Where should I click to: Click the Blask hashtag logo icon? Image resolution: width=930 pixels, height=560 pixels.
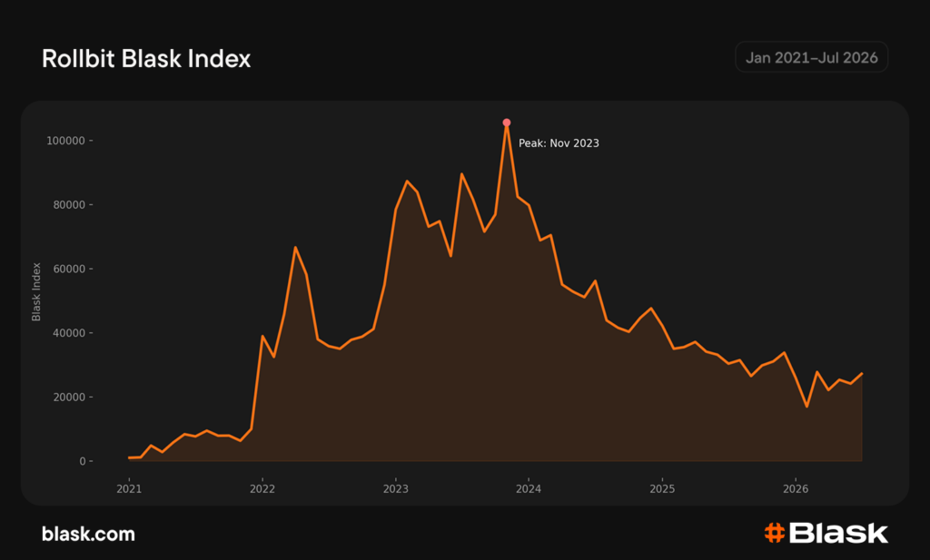pyautogui.click(x=775, y=533)
